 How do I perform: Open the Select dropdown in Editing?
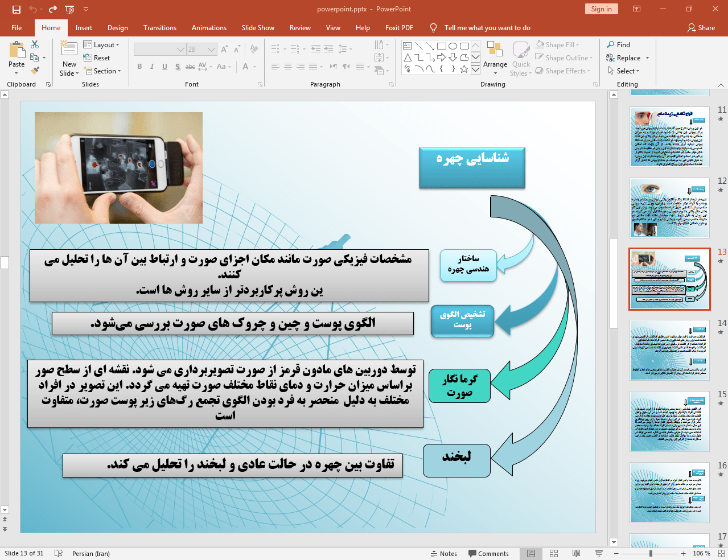click(x=624, y=71)
